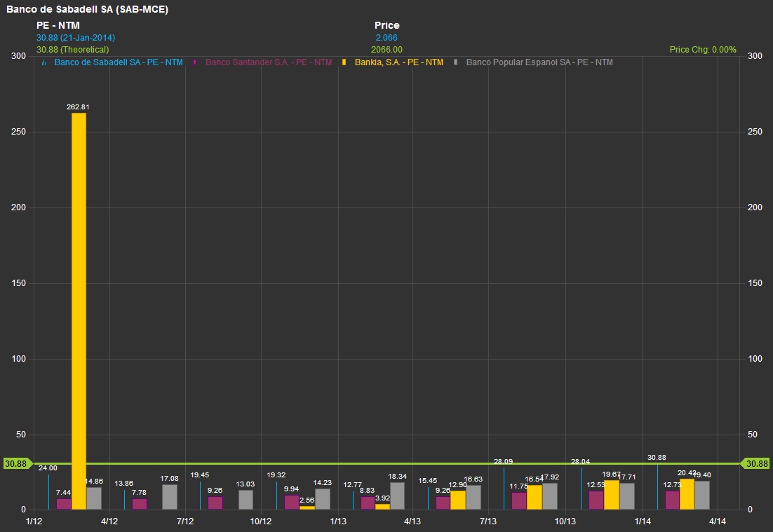Click the yellow Bankia bar labeled 19.67

pos(612,494)
